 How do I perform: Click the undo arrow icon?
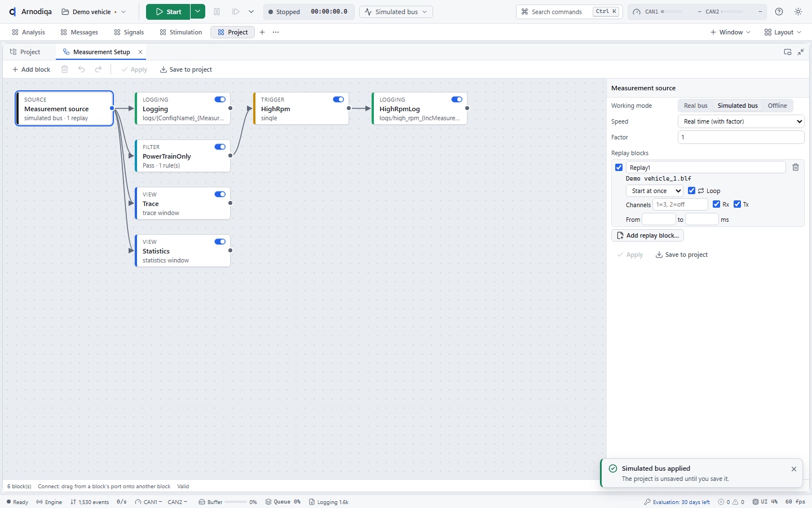tap(82, 69)
